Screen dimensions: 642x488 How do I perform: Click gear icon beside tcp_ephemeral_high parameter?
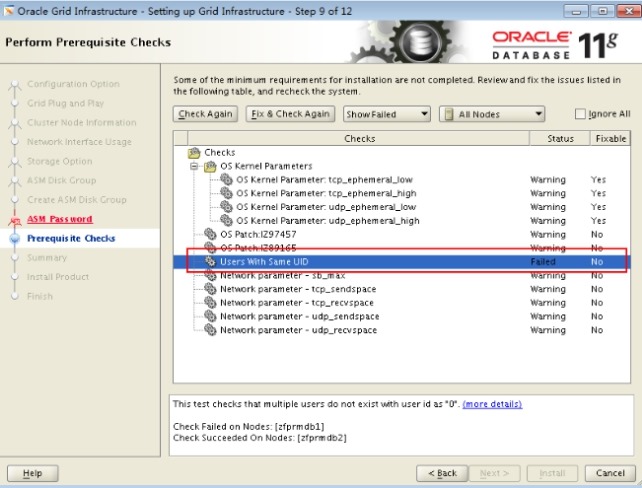click(226, 193)
